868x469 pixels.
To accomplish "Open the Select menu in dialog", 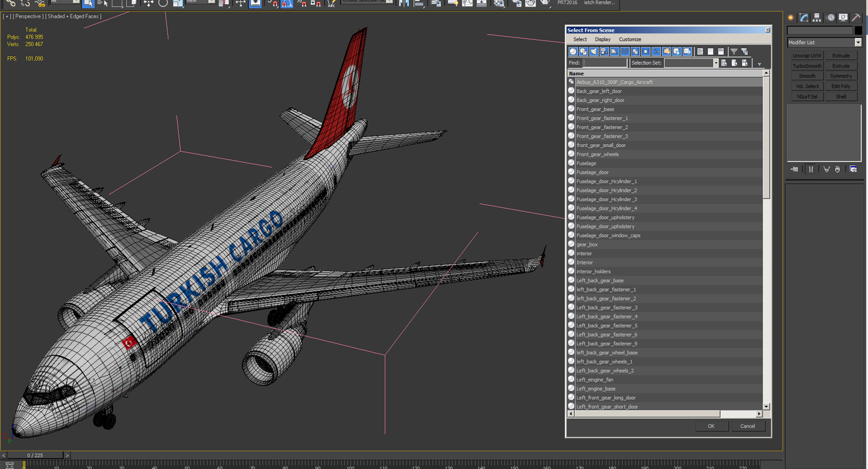I will pos(580,39).
